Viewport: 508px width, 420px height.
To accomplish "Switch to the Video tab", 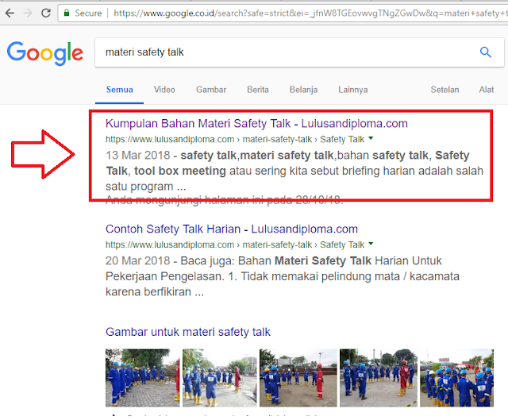I will click(x=164, y=90).
